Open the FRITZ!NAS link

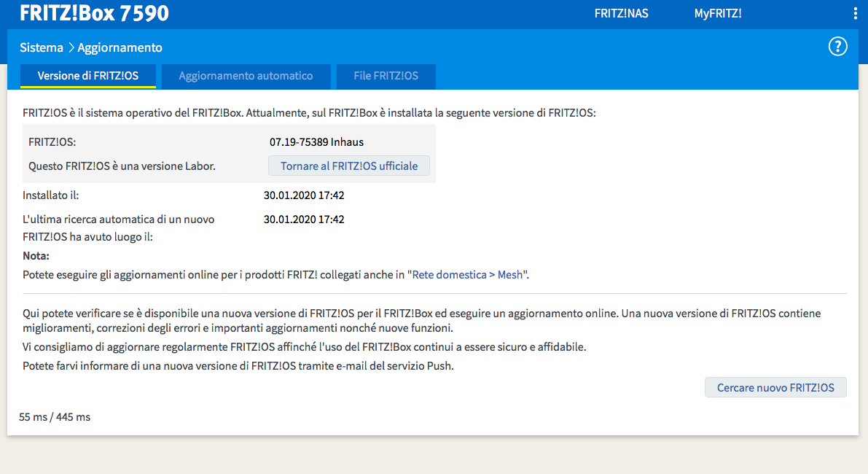coord(621,13)
